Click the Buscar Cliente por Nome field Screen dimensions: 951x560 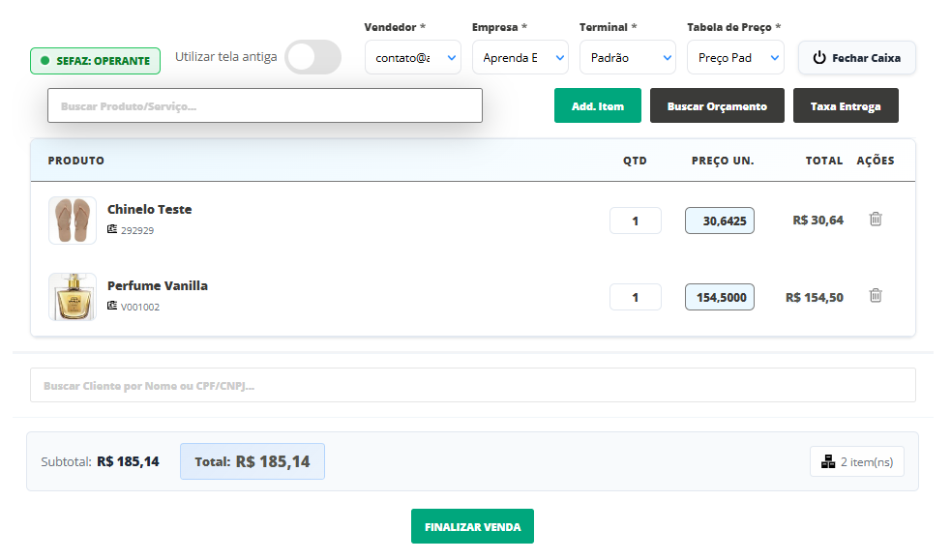[x=472, y=386]
